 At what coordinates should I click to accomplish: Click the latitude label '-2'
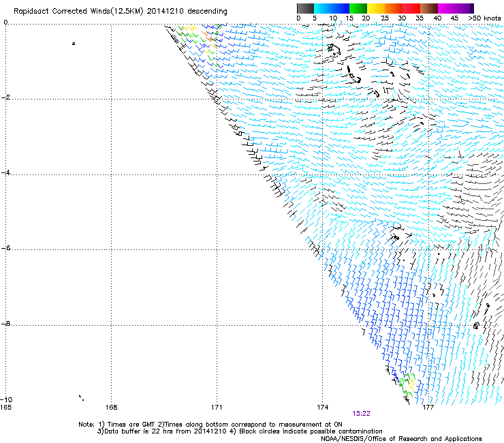point(5,97)
